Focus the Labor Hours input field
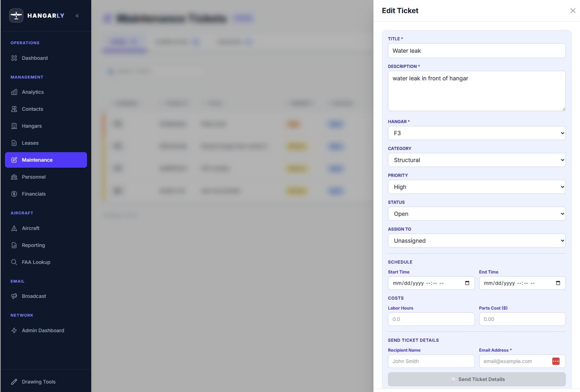The height and width of the screenshot is (392, 580). pyautogui.click(x=431, y=319)
